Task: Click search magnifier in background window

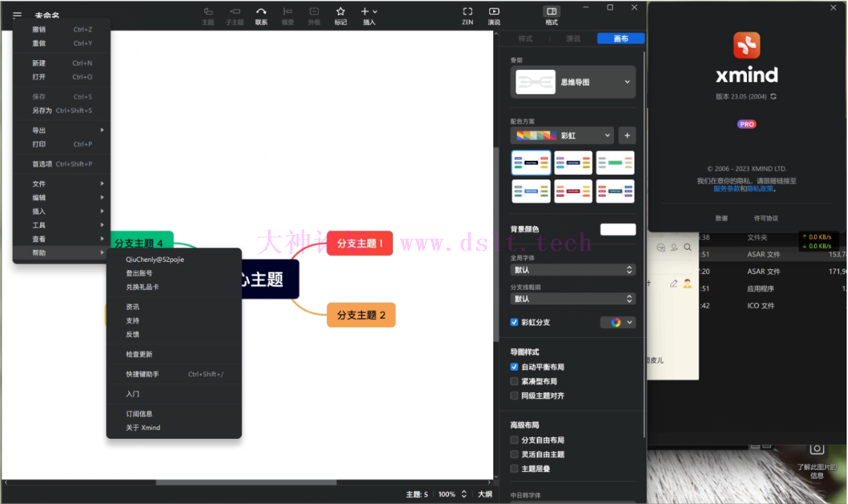Action: coord(687,248)
